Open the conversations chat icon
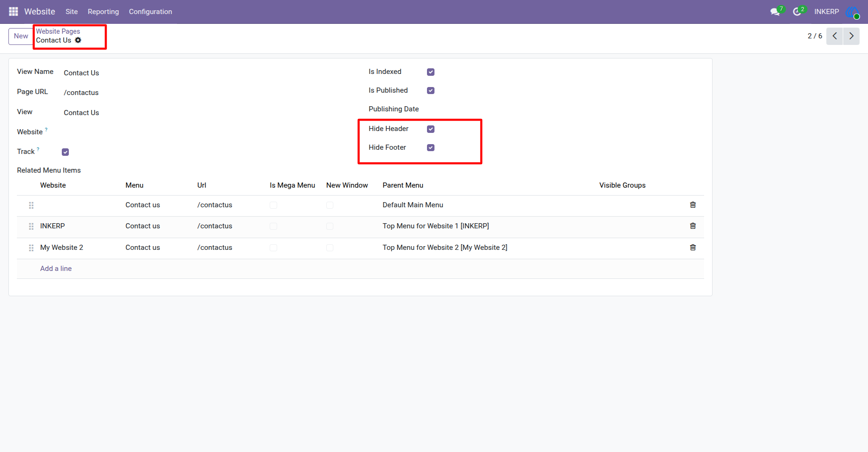The height and width of the screenshot is (452, 868). pos(775,12)
